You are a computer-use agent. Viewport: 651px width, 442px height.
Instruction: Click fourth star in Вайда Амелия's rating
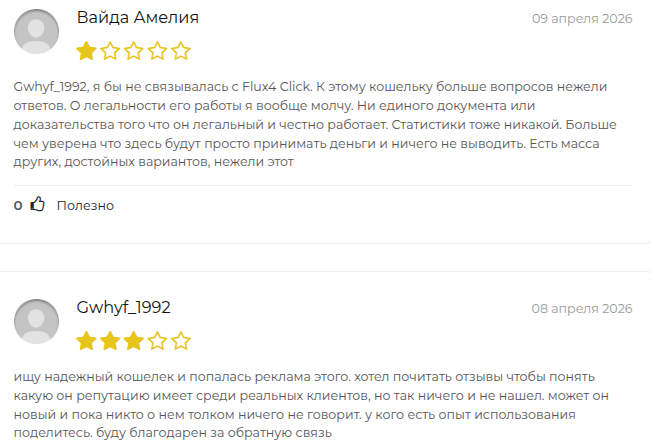click(157, 50)
